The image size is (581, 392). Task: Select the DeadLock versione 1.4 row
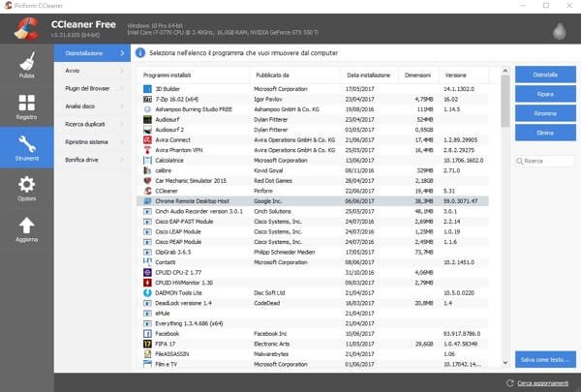(313, 303)
